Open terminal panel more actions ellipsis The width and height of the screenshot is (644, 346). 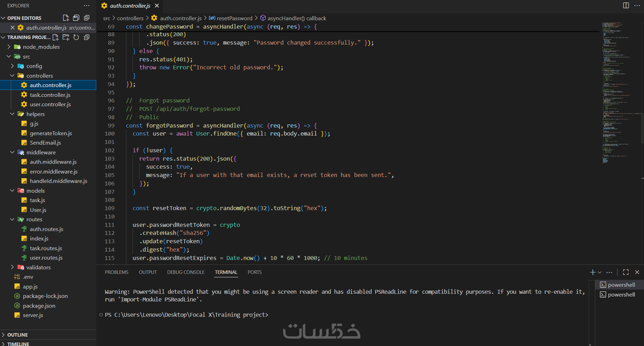(x=609, y=272)
